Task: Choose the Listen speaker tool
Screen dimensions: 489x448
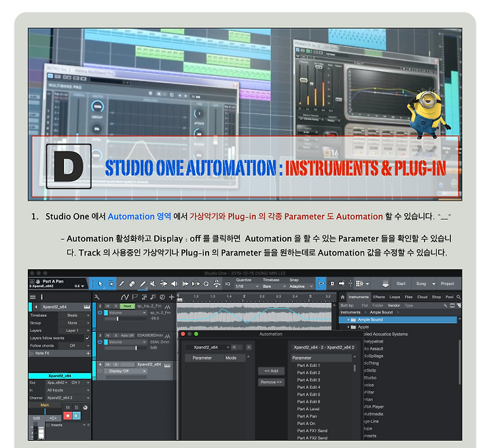Action: click(x=174, y=284)
